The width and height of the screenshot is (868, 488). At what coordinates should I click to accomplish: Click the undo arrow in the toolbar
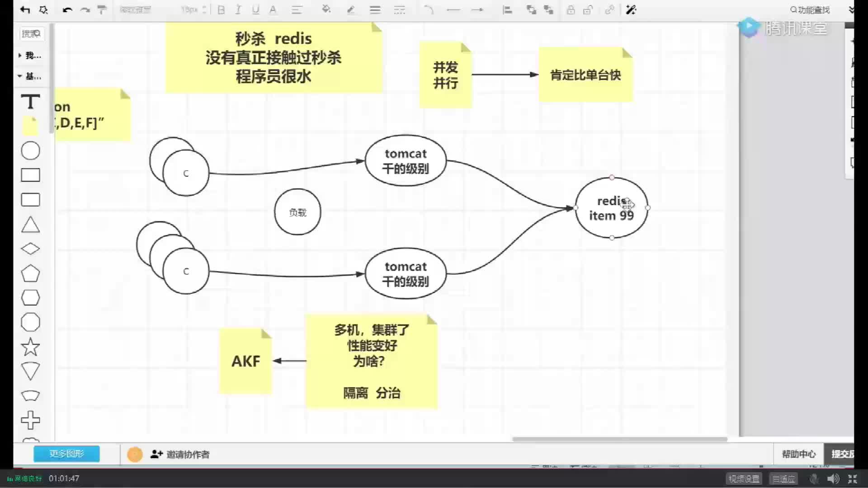pyautogui.click(x=67, y=10)
